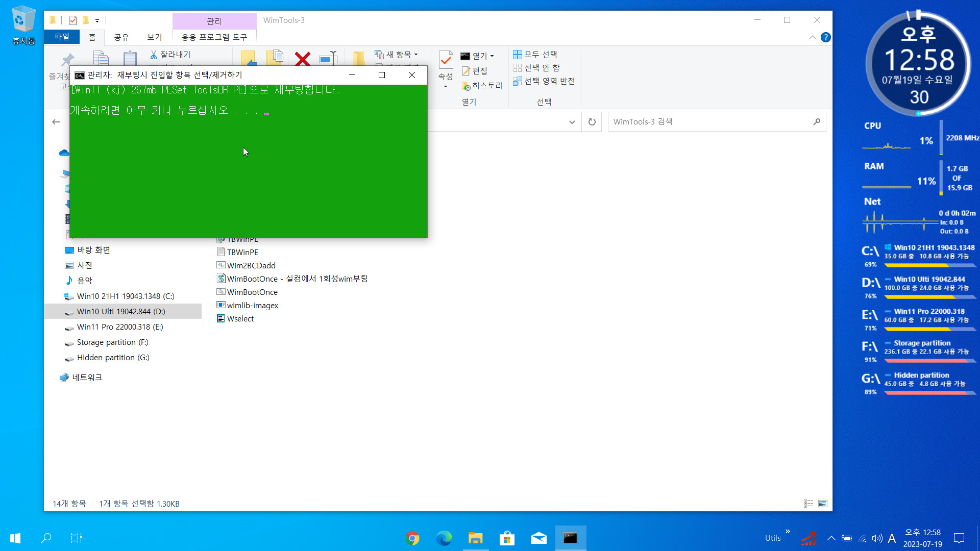This screenshot has height=551, width=980.
Task: Click the Edit (편집) button
Action: [474, 70]
